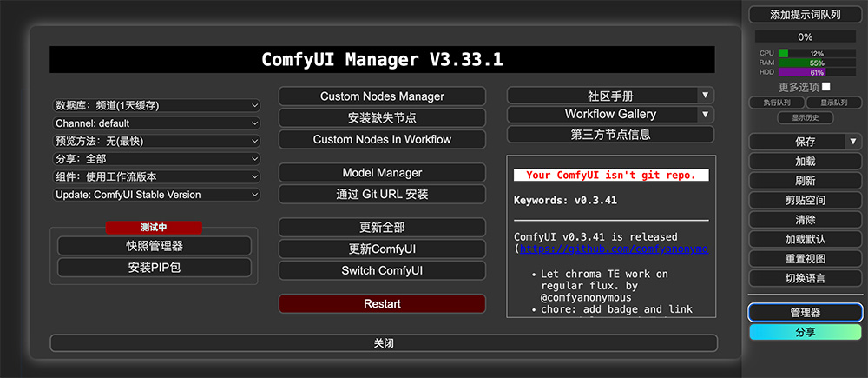Viewport: 868px width, 378px height.
Task: Click 切换语言 switch language button
Action: (x=806, y=278)
